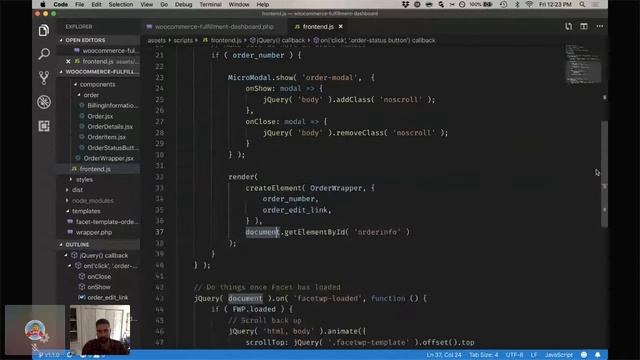
Task: Open Order.jsx in the explorer
Action: coord(100,116)
